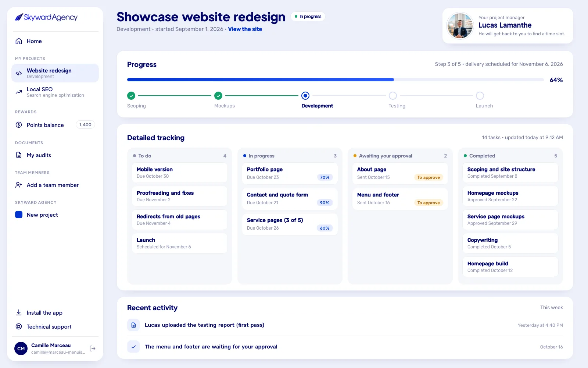Click the In progress status badge

pyautogui.click(x=308, y=17)
